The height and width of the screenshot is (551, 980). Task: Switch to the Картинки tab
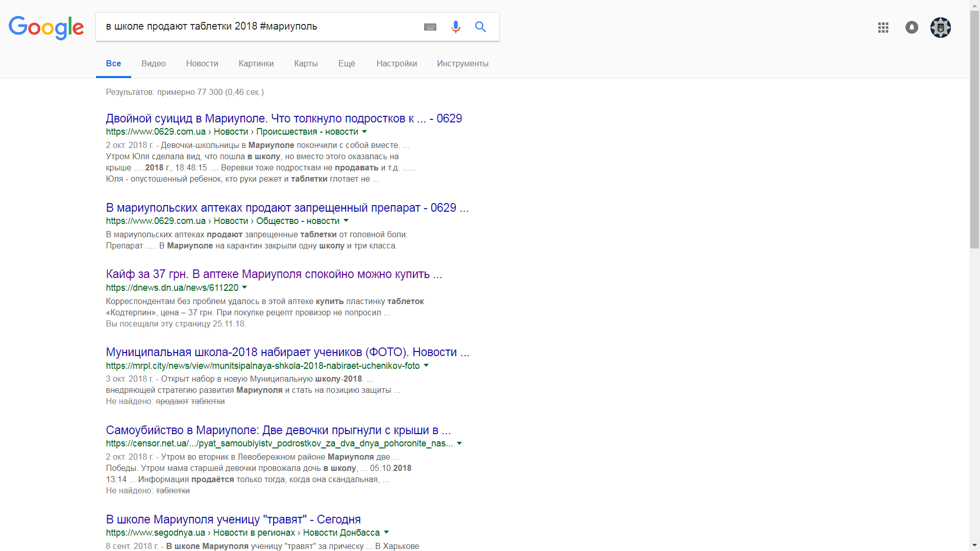[256, 64]
